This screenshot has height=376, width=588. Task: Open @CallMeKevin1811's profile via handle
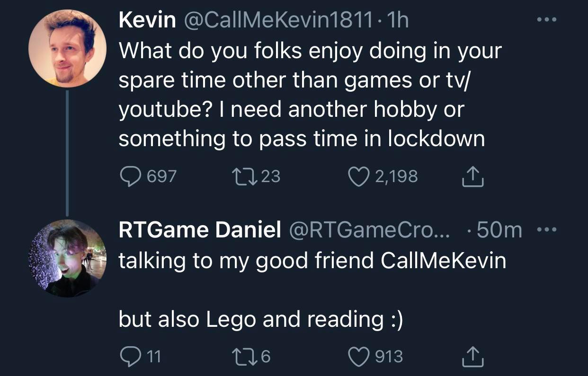coord(277,20)
